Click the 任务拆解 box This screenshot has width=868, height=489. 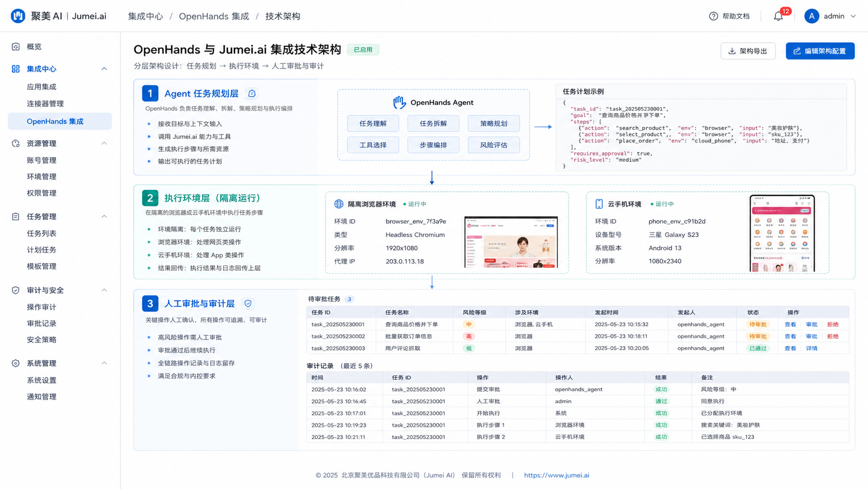[433, 124]
